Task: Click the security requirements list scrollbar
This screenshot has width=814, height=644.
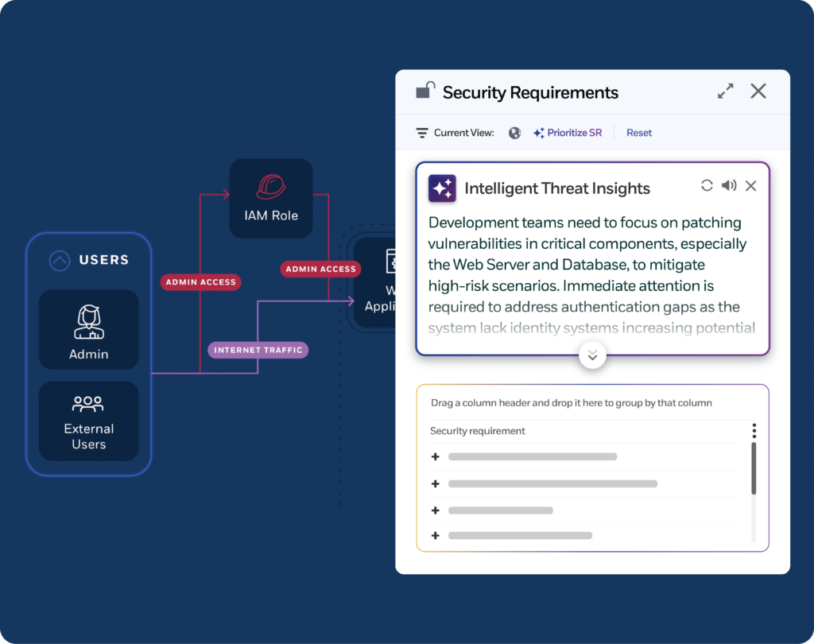Action: click(x=754, y=469)
